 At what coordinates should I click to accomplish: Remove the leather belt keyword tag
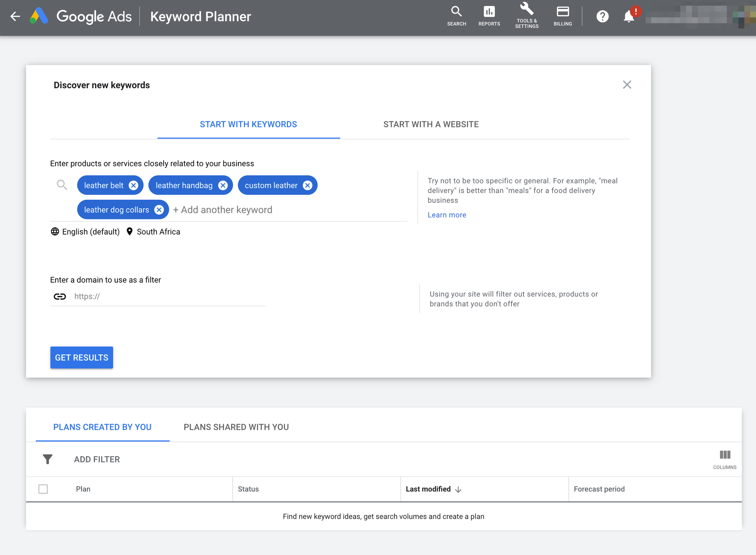pos(133,186)
